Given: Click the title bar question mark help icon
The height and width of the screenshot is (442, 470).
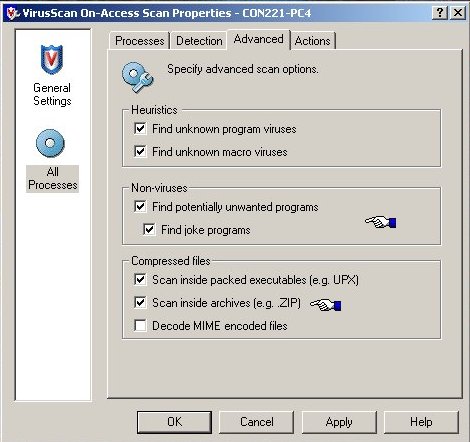Looking at the screenshot, I should point(440,13).
